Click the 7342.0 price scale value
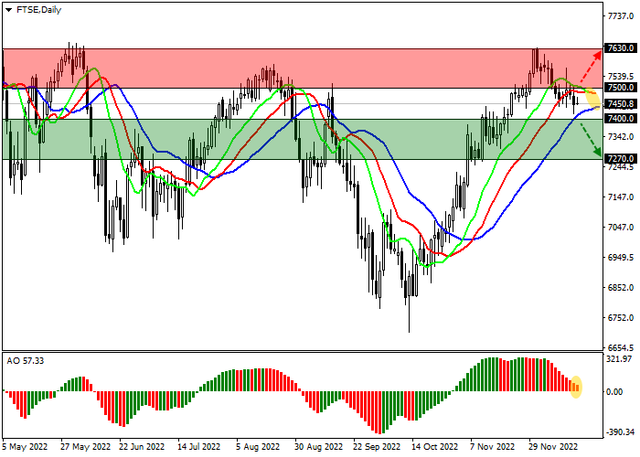The height and width of the screenshot is (457, 640). (x=620, y=137)
